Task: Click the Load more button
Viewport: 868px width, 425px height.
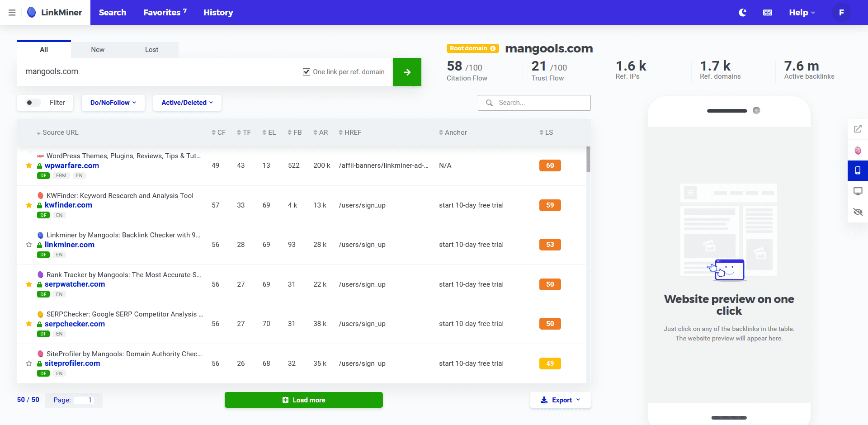Action: [x=303, y=400]
